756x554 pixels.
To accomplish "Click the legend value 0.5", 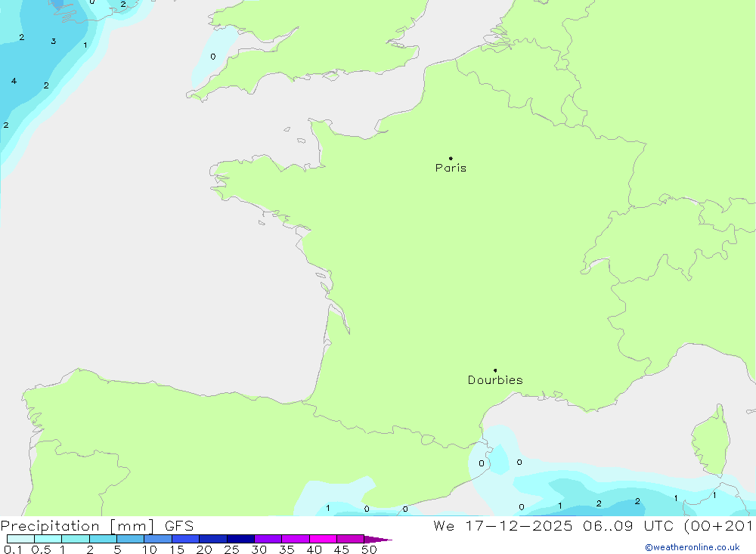I will [x=41, y=549].
